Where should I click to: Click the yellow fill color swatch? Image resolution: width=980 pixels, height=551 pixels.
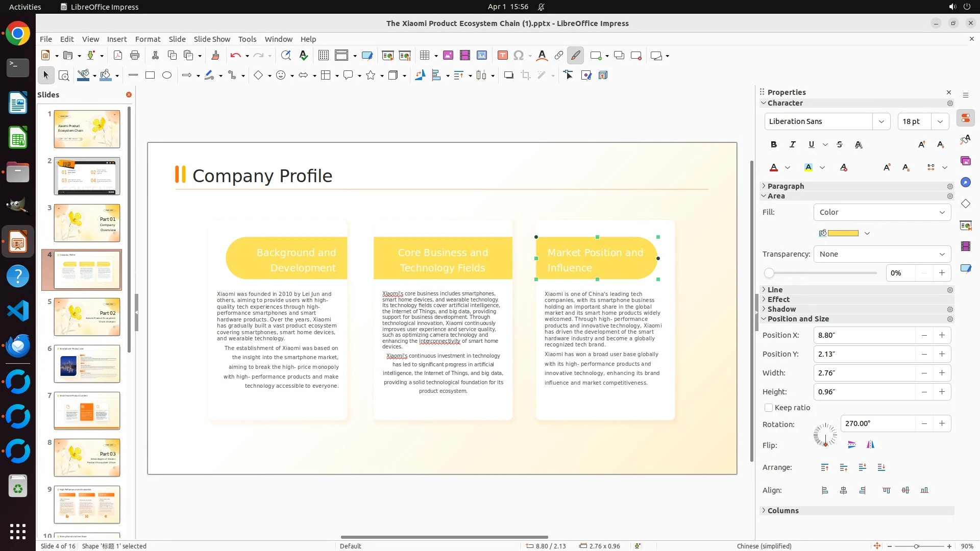coord(843,233)
